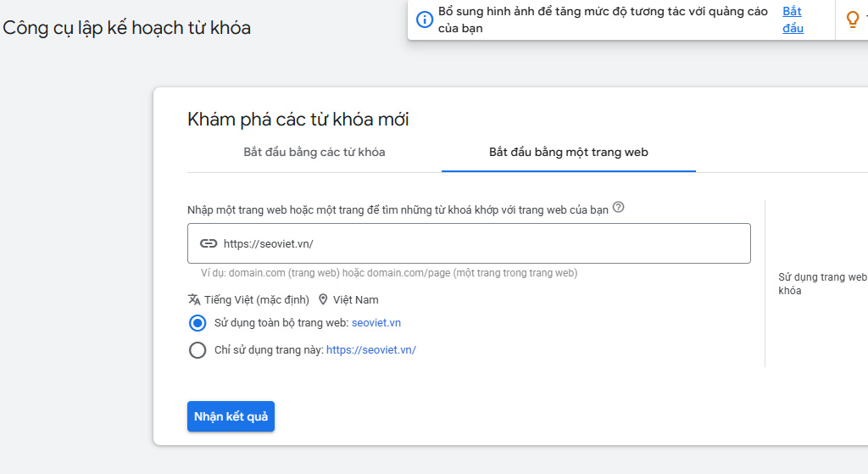This screenshot has height=474, width=868.
Task: Click the info icon in the notification banner
Action: (x=425, y=20)
